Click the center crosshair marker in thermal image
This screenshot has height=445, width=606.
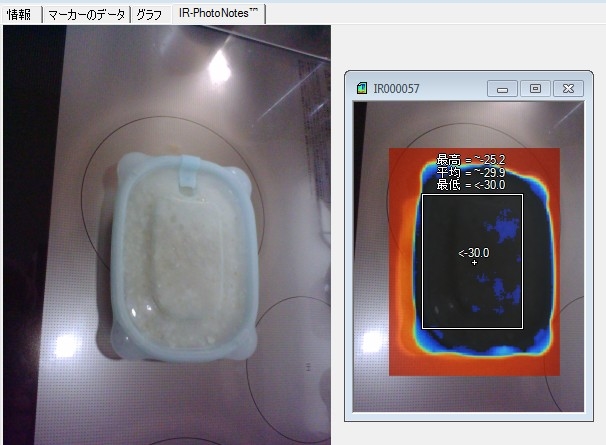pos(474,263)
